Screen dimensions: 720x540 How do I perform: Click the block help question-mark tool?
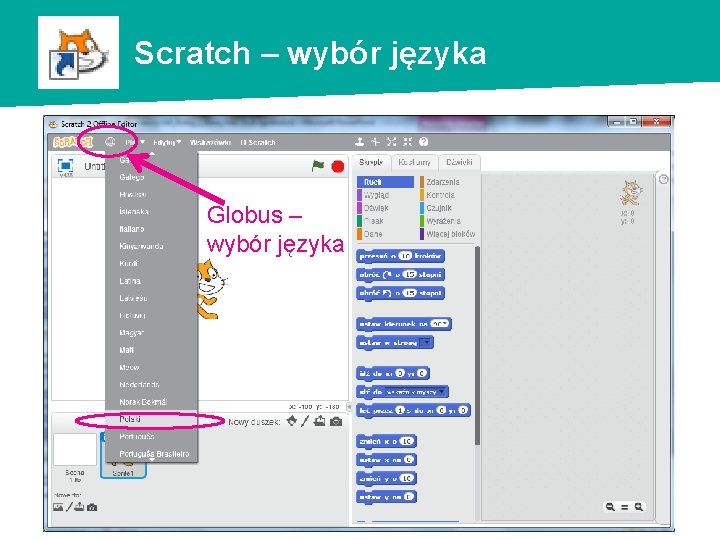click(423, 142)
